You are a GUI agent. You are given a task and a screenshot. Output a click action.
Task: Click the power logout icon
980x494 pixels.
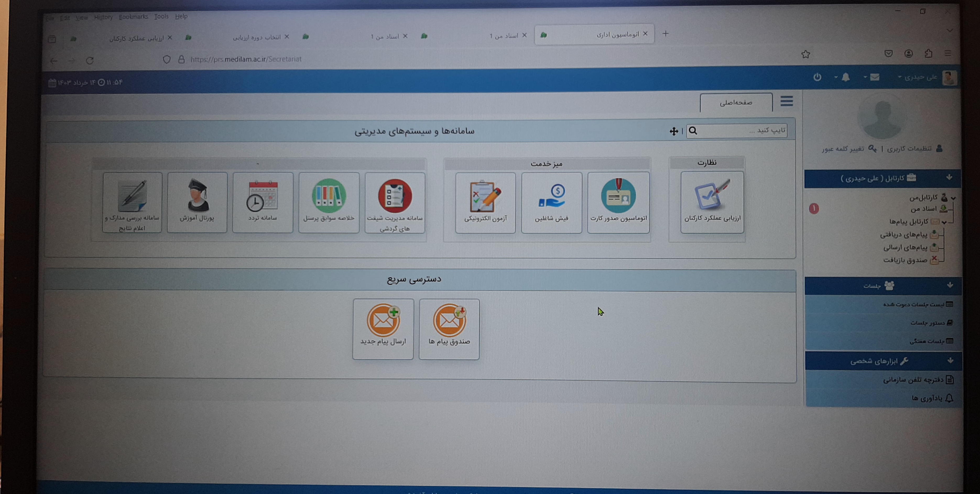pyautogui.click(x=817, y=77)
